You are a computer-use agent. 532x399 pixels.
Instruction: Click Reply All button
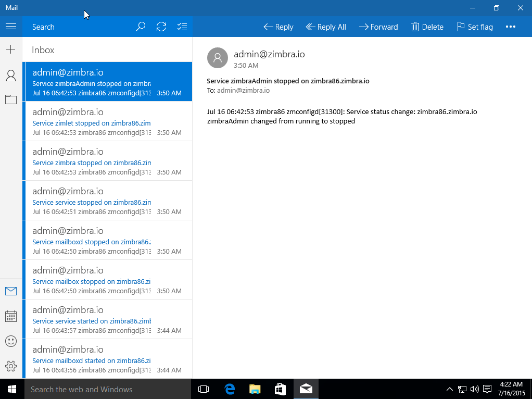[x=326, y=27]
